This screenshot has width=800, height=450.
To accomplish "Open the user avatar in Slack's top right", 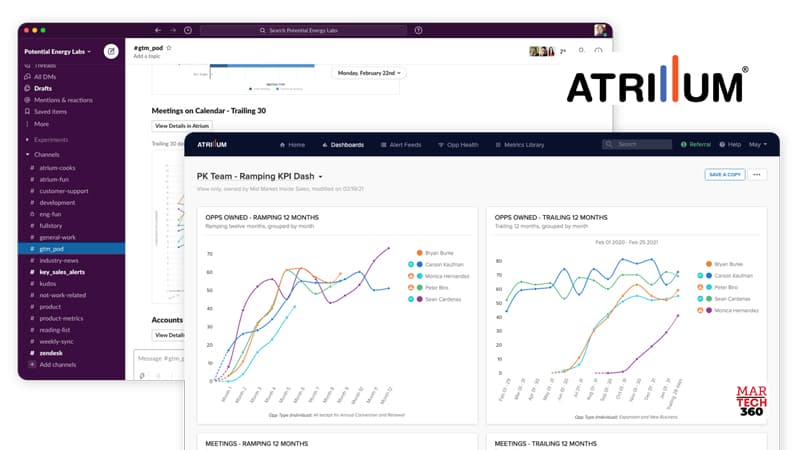I will (x=600, y=30).
